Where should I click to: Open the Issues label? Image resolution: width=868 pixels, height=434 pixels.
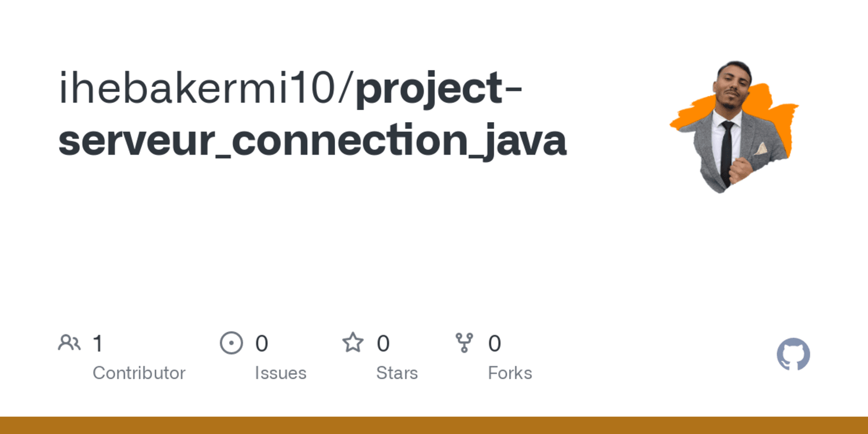[x=281, y=373]
